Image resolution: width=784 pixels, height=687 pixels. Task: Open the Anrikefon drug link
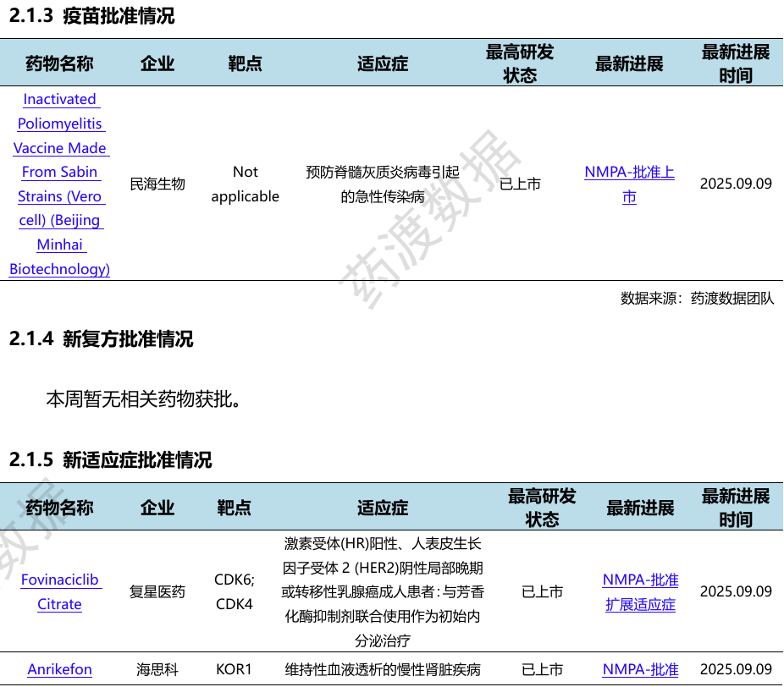pos(59,669)
